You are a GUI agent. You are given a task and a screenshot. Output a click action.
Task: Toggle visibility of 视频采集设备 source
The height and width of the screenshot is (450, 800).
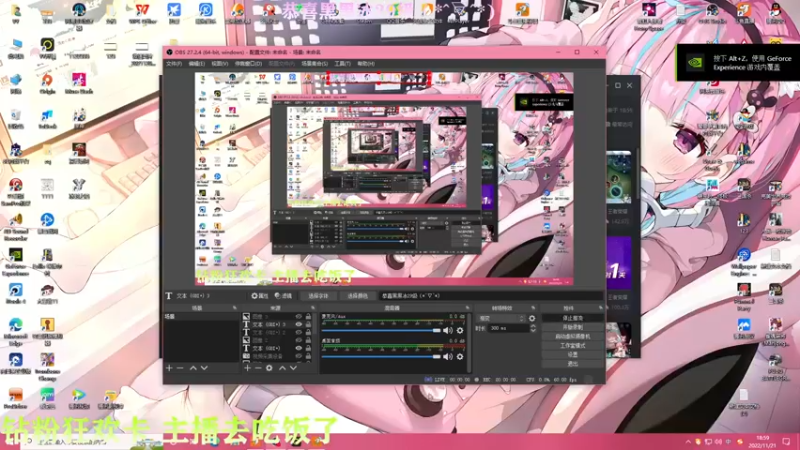(x=299, y=356)
